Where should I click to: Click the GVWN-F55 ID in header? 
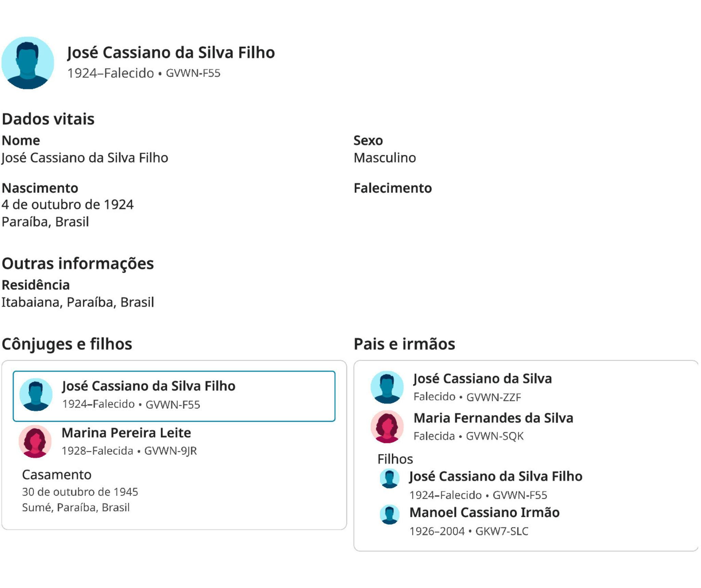tap(193, 73)
